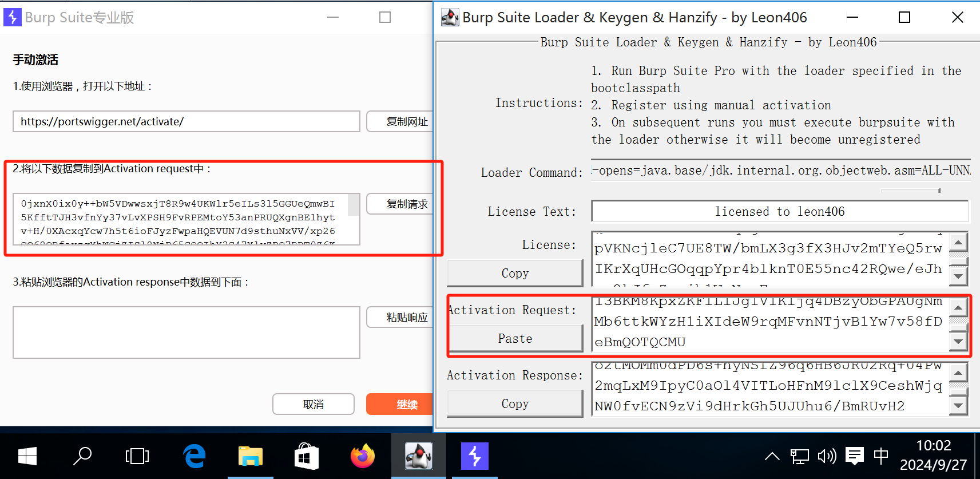Maximize the Keygen window
The width and height of the screenshot is (980, 479).
(x=904, y=17)
